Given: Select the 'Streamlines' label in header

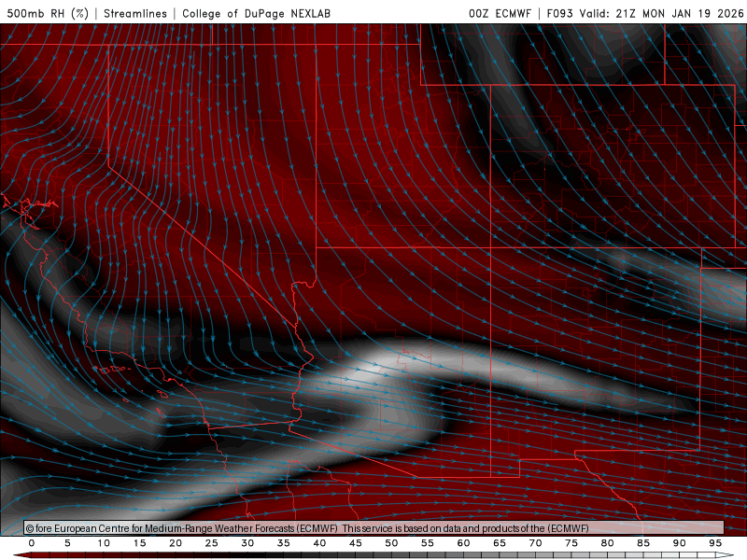Looking at the screenshot, I should [x=135, y=13].
